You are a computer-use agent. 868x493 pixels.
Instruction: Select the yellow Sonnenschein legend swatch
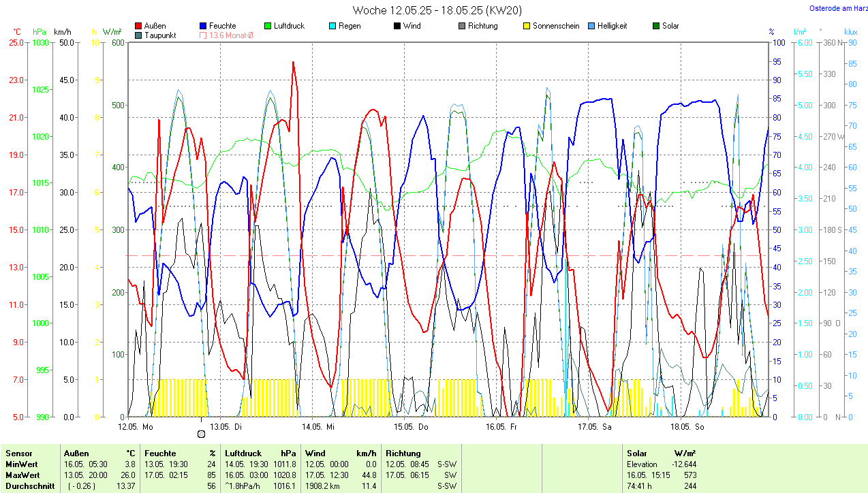(527, 27)
